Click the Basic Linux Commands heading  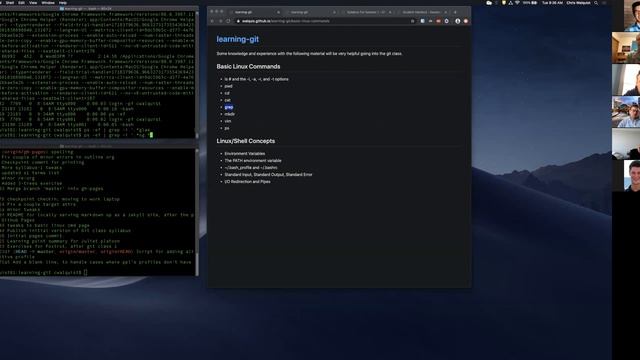(248, 66)
